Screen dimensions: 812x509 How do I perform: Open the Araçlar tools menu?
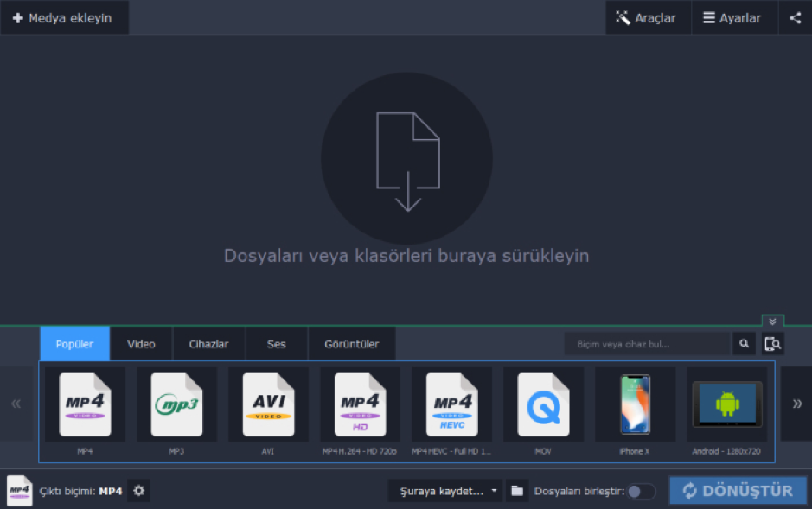click(x=648, y=17)
